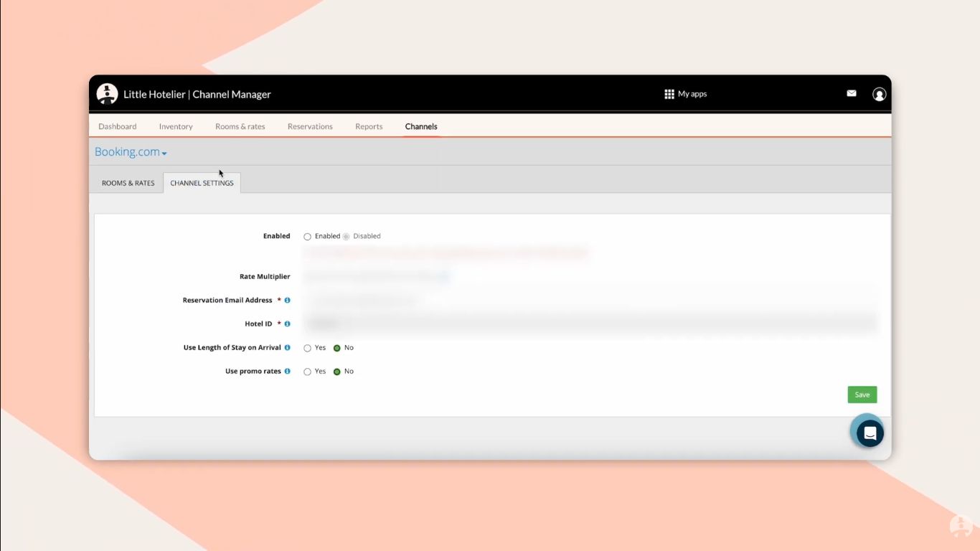Click the Little Hotelier | Channel Manager title

(197, 94)
